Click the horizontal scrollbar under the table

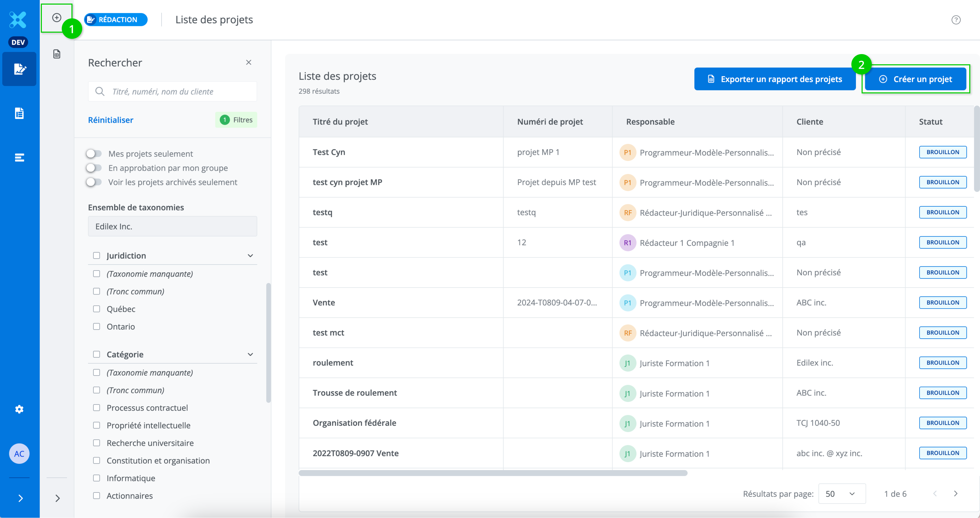493,473
